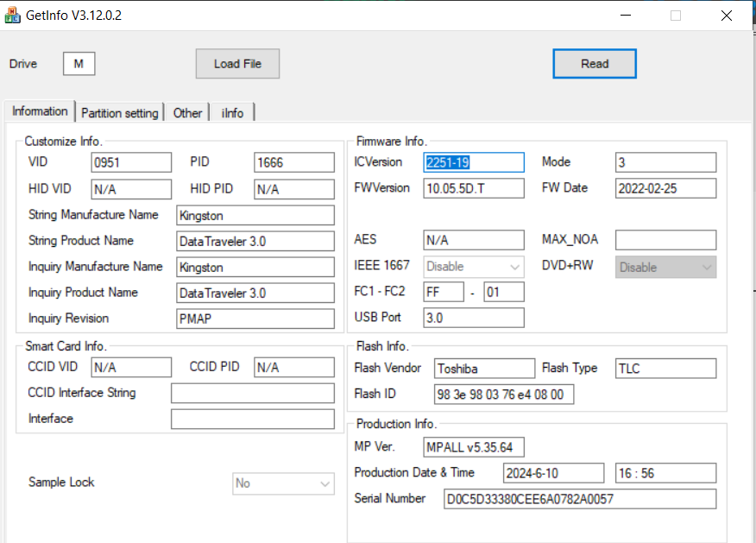
Task: Click the String Product Name field
Action: pyautogui.click(x=255, y=241)
